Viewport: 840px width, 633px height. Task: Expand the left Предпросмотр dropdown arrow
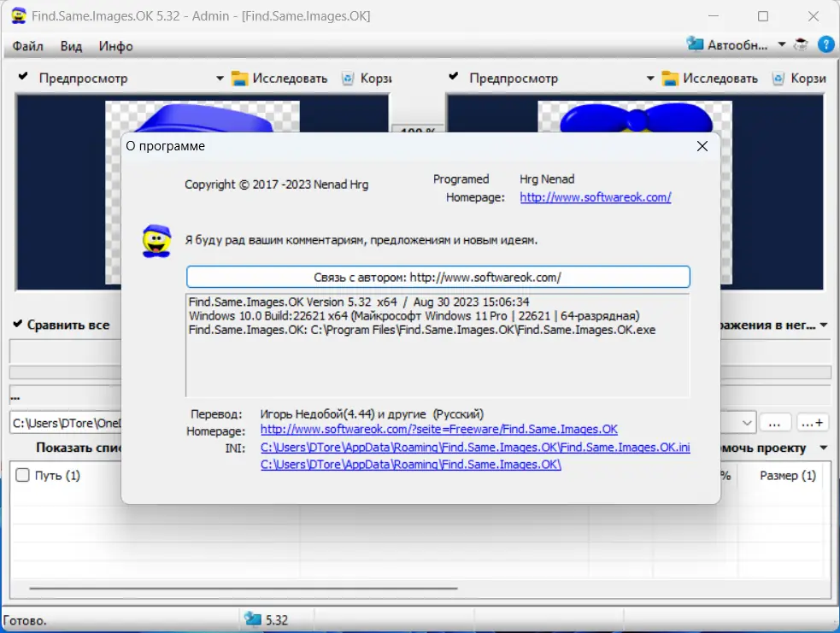[x=220, y=79]
